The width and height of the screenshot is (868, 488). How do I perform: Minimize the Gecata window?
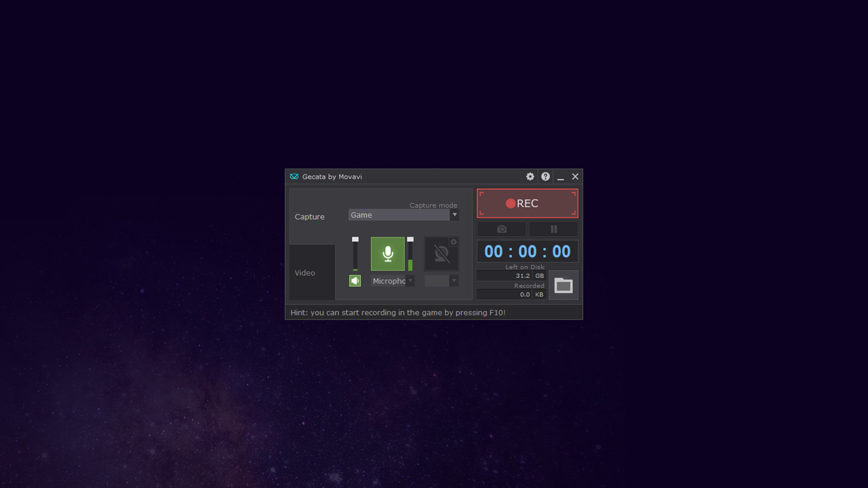coord(561,177)
